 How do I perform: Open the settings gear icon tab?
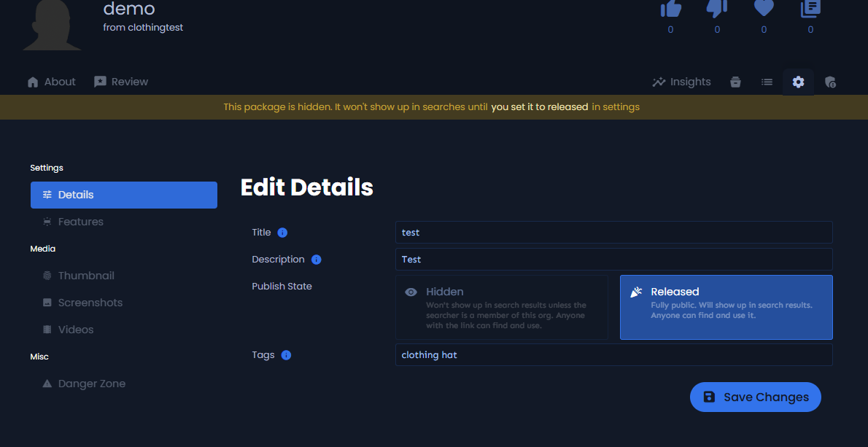coord(798,82)
